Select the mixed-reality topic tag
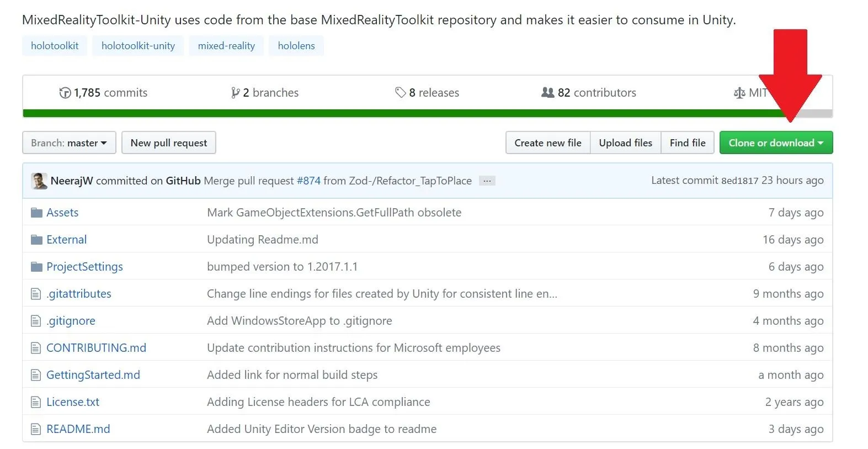This screenshot has height=449, width=868. (x=226, y=46)
